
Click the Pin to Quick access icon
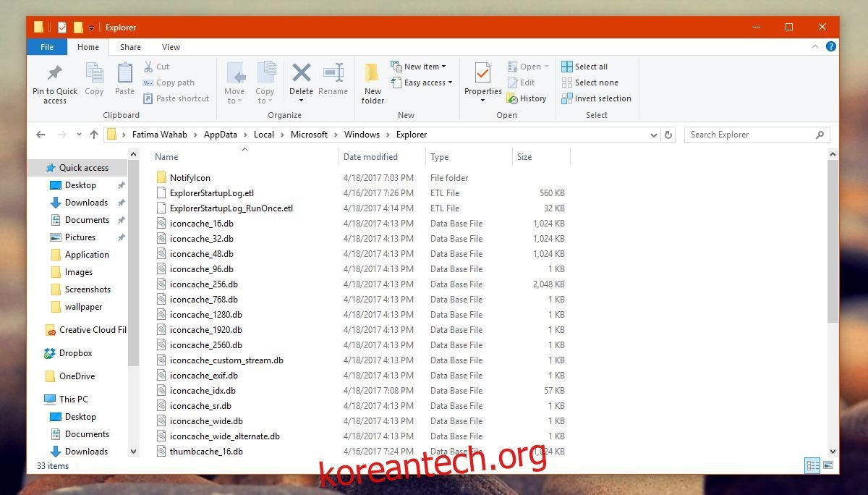[x=55, y=73]
